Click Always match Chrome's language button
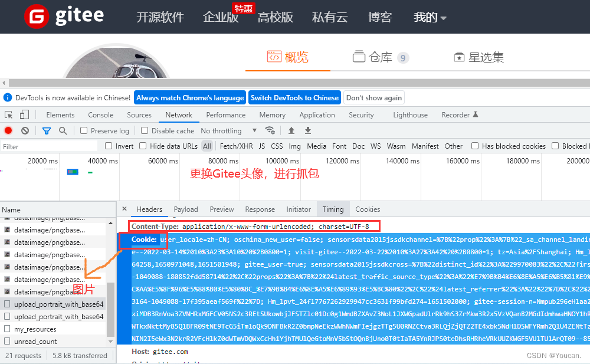 tap(190, 98)
